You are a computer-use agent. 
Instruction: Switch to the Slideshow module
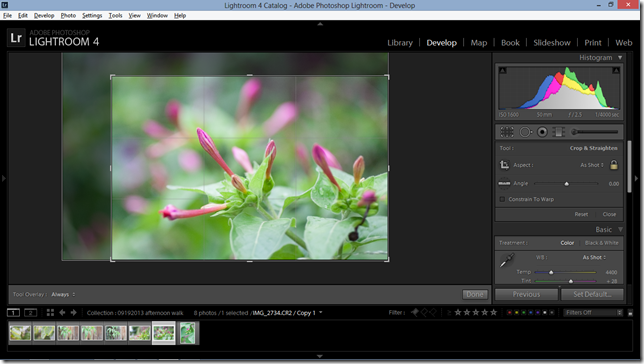tap(552, 43)
